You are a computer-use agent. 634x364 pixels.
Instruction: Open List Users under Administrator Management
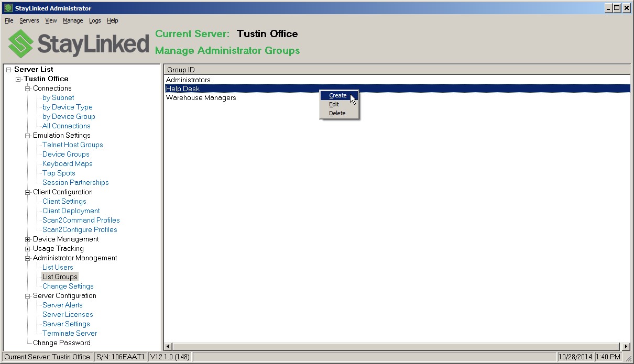pos(58,267)
